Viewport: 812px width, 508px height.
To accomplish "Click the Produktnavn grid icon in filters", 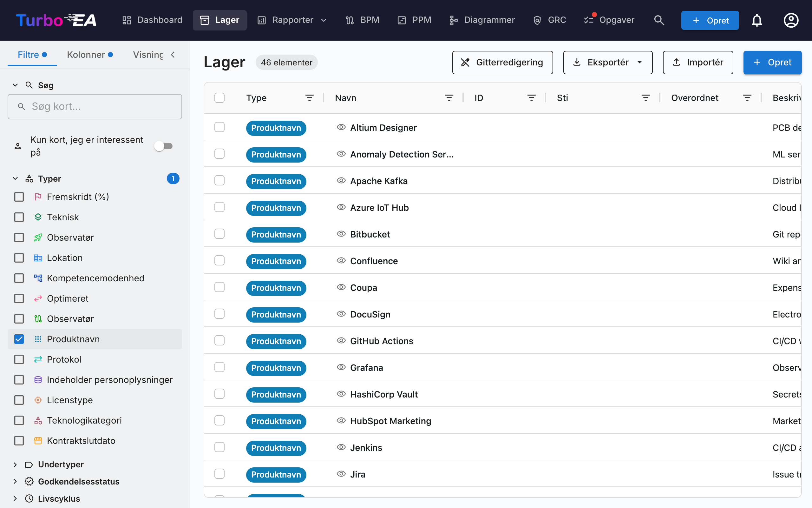I will click(38, 339).
